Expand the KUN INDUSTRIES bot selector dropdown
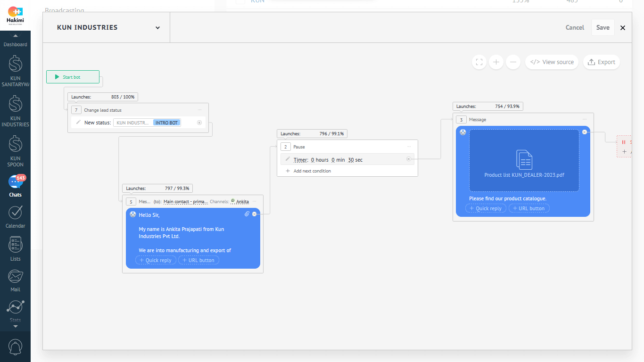 click(x=157, y=28)
